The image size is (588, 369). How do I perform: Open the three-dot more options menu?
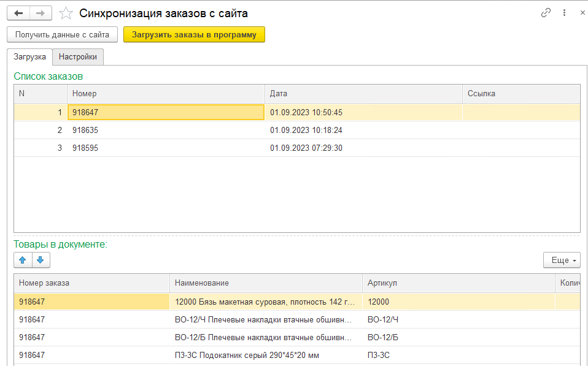pos(564,13)
